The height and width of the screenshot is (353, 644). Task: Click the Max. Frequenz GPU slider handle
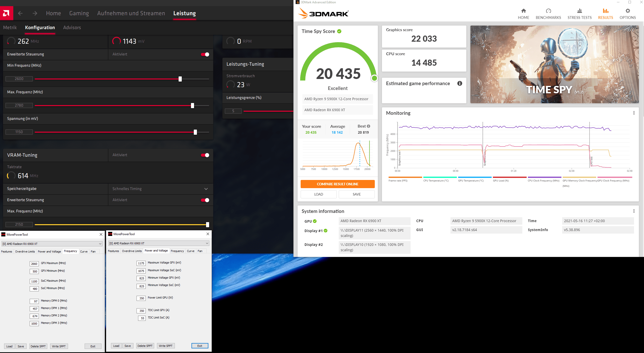(x=193, y=106)
